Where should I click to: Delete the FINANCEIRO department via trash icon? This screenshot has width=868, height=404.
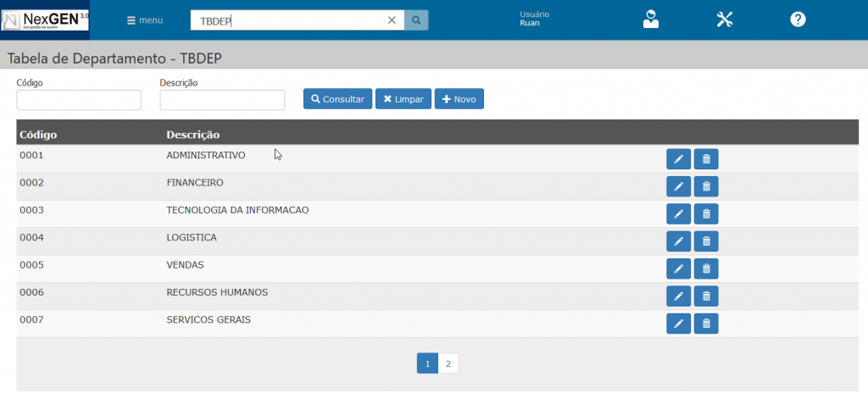(x=706, y=186)
